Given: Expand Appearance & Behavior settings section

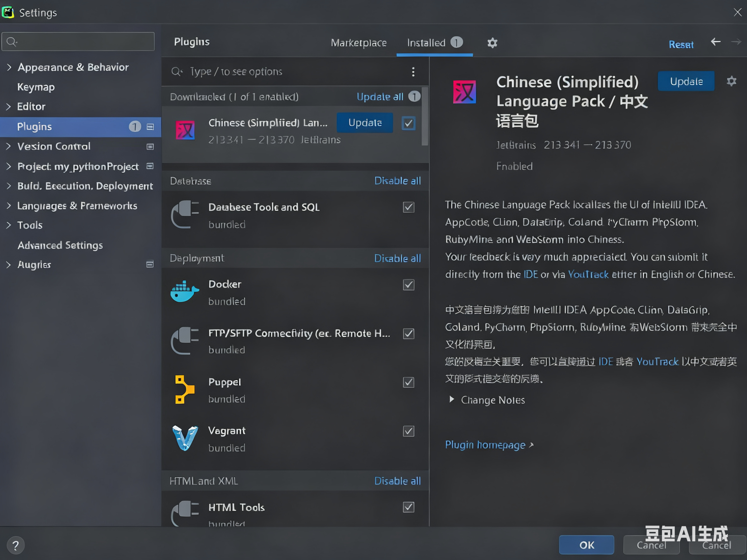Looking at the screenshot, I should 9,67.
